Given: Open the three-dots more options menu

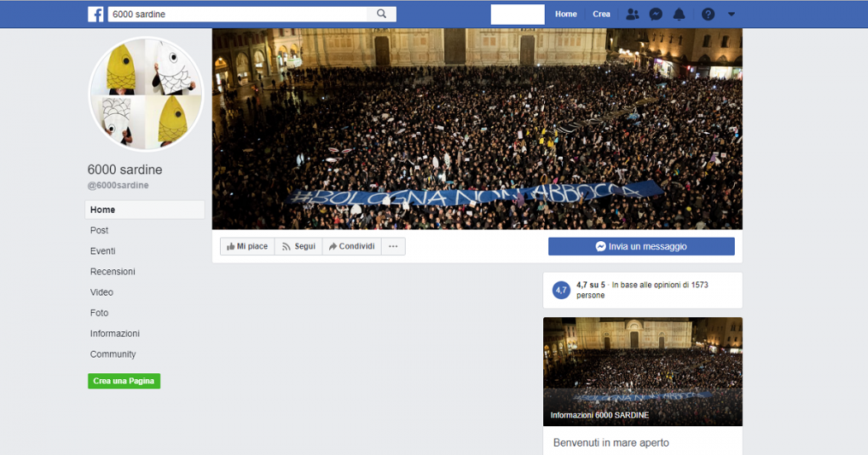Looking at the screenshot, I should [393, 247].
